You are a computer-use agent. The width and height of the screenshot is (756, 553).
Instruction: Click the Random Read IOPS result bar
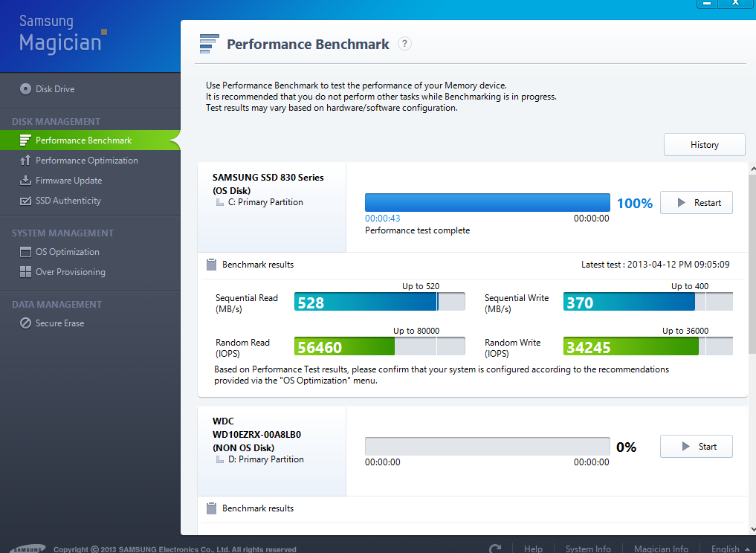pyautogui.click(x=380, y=346)
